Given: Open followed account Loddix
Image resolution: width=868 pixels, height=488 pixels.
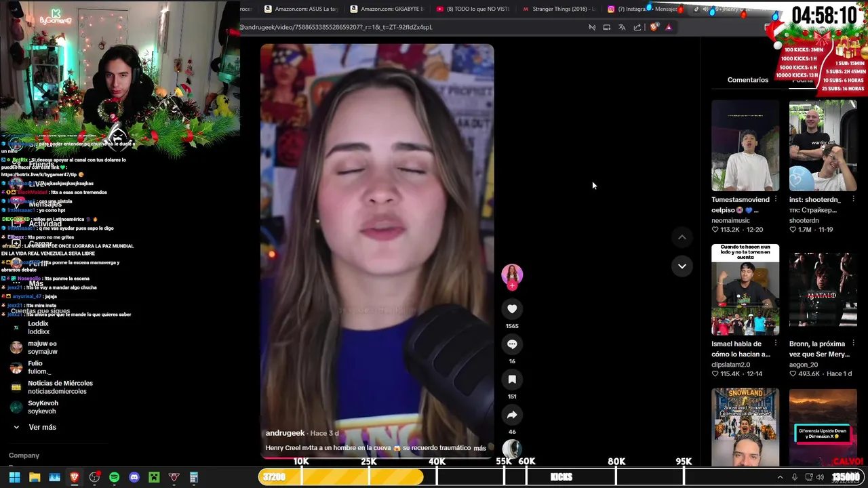Looking at the screenshot, I should [39, 327].
